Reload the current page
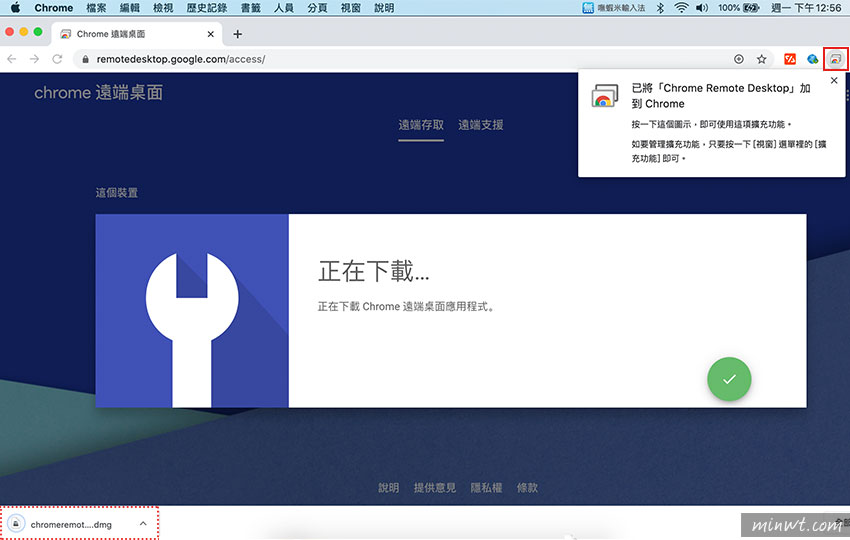This screenshot has width=850, height=540. coord(57,59)
